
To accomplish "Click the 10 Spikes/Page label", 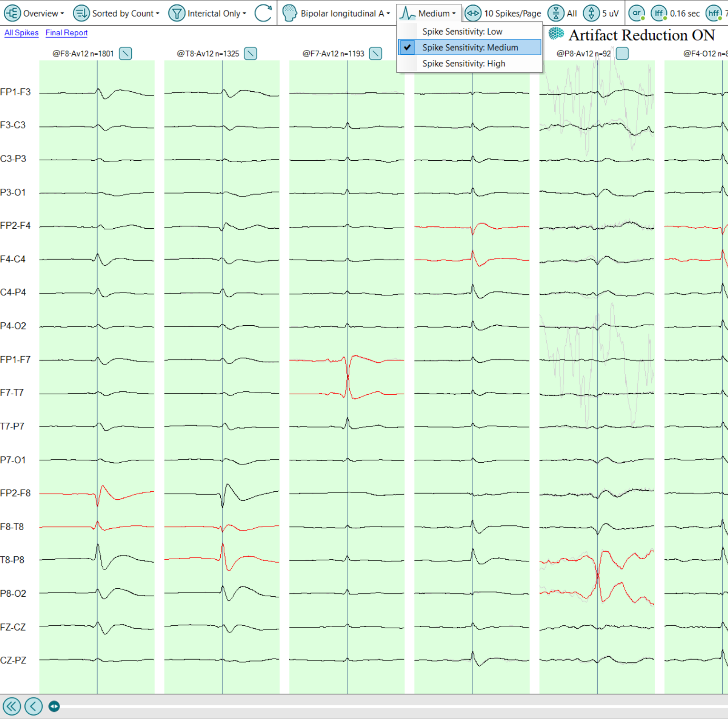I will click(x=512, y=13).
